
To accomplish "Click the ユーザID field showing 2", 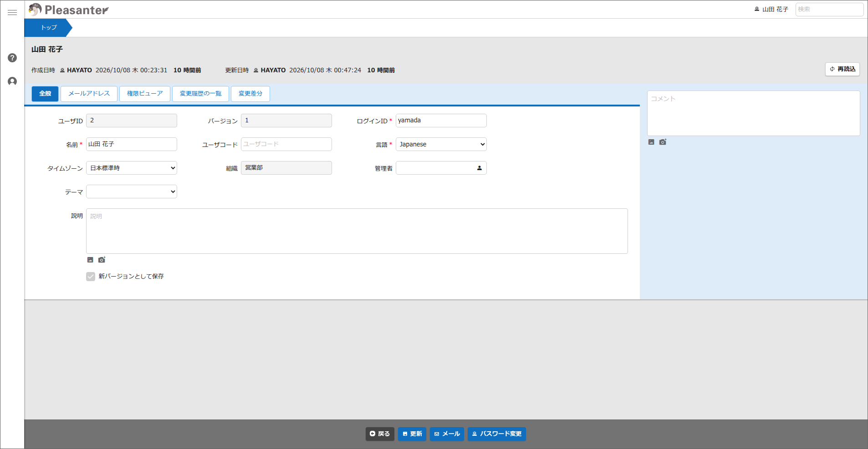I will (x=131, y=121).
